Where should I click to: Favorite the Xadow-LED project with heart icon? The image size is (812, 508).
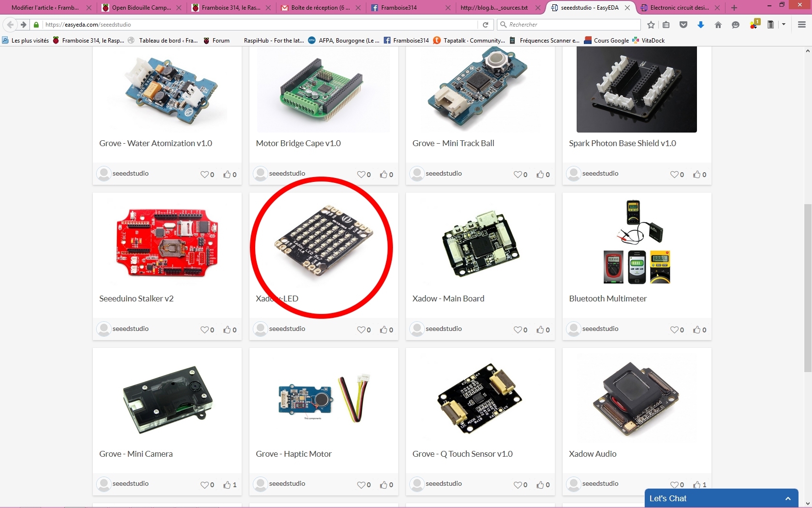point(361,330)
